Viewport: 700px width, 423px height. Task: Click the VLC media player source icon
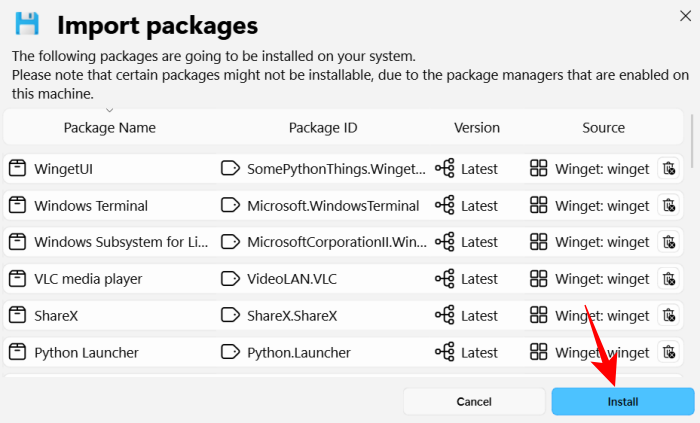tap(539, 279)
